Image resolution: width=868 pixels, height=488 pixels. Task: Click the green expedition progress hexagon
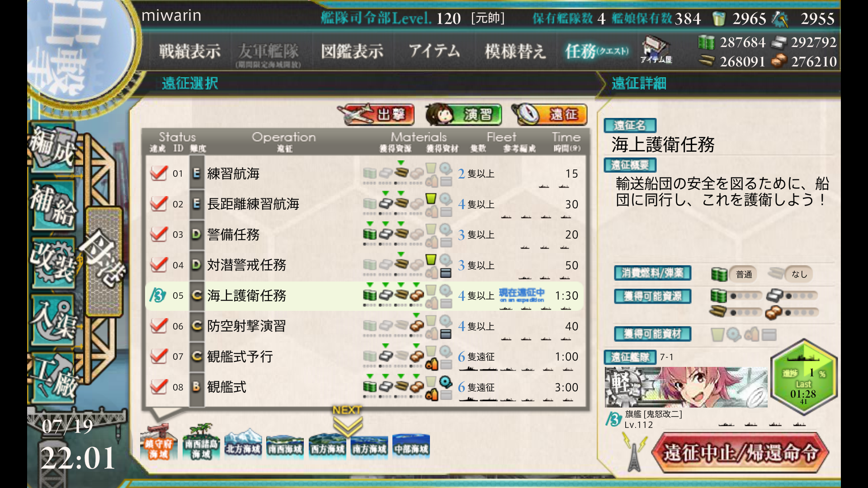pyautogui.click(x=803, y=377)
